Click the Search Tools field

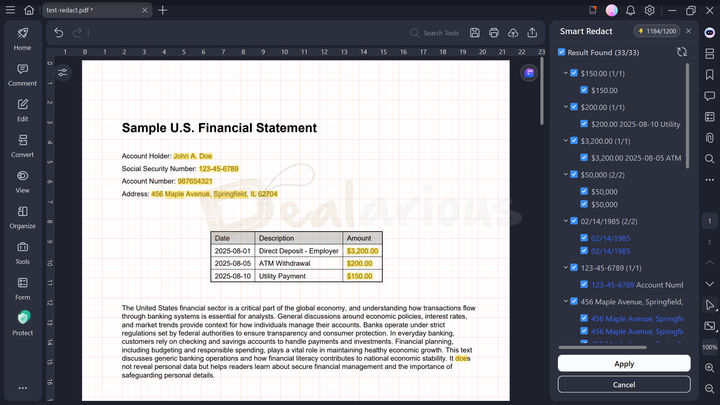[434, 33]
